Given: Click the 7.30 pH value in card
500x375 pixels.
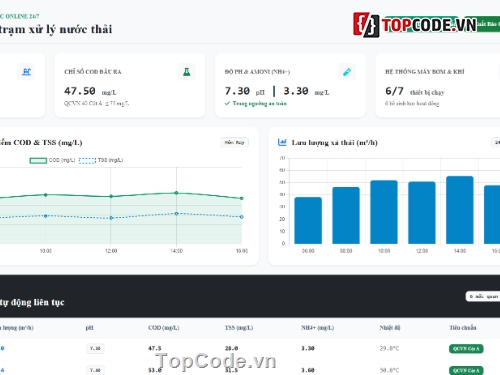Looking at the screenshot, I should 237,91.
